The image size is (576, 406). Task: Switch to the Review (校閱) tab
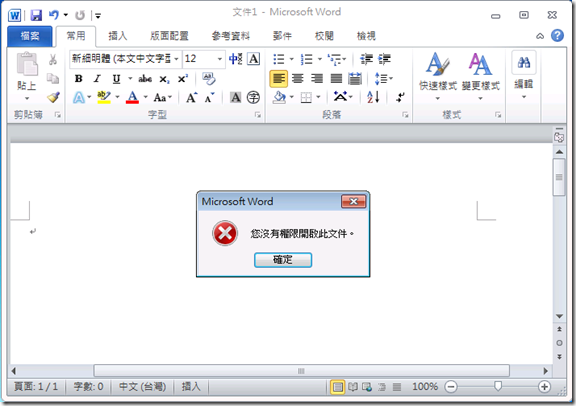[x=324, y=36]
